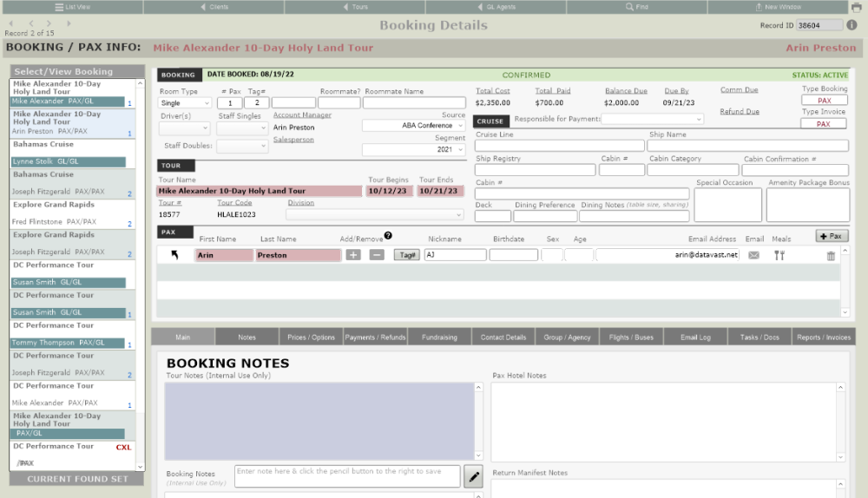Click the info icon beside Record ID
The height and width of the screenshot is (498, 868).
click(x=852, y=25)
